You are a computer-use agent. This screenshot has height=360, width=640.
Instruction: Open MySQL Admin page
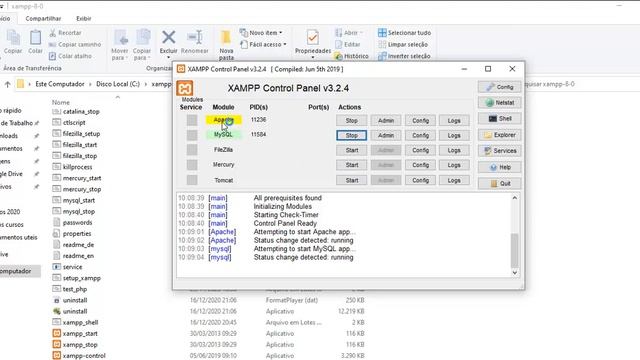click(x=386, y=135)
